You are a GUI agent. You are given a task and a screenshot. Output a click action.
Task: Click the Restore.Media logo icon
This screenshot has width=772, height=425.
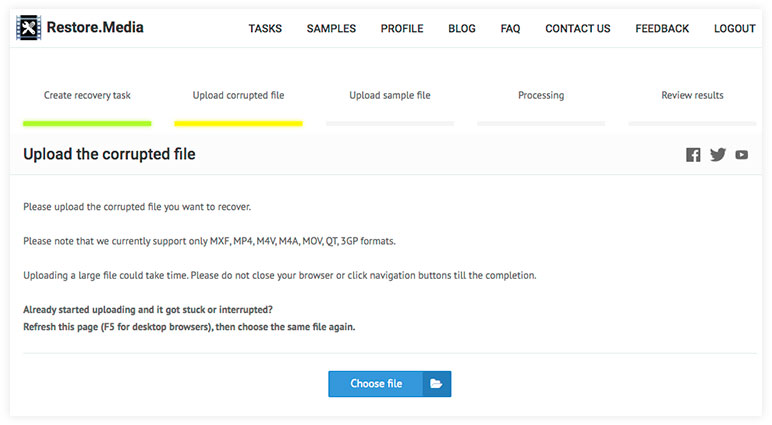pos(29,28)
